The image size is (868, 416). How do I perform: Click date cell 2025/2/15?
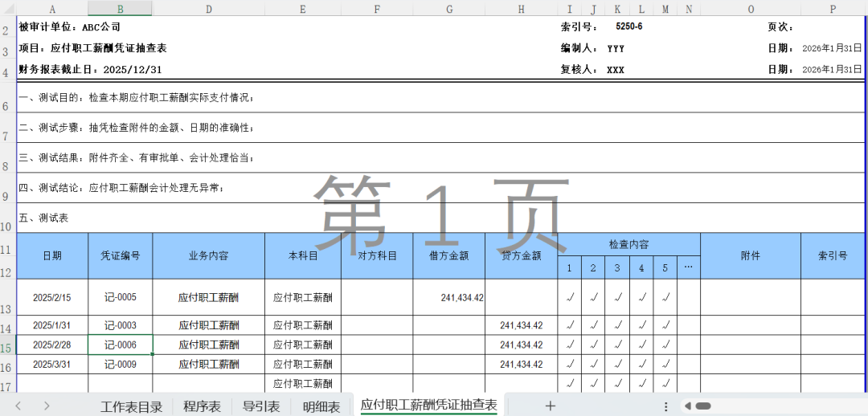(52, 297)
